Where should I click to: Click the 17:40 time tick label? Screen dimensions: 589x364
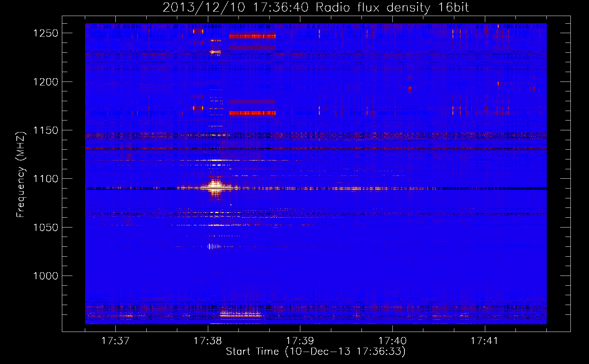[x=393, y=341]
